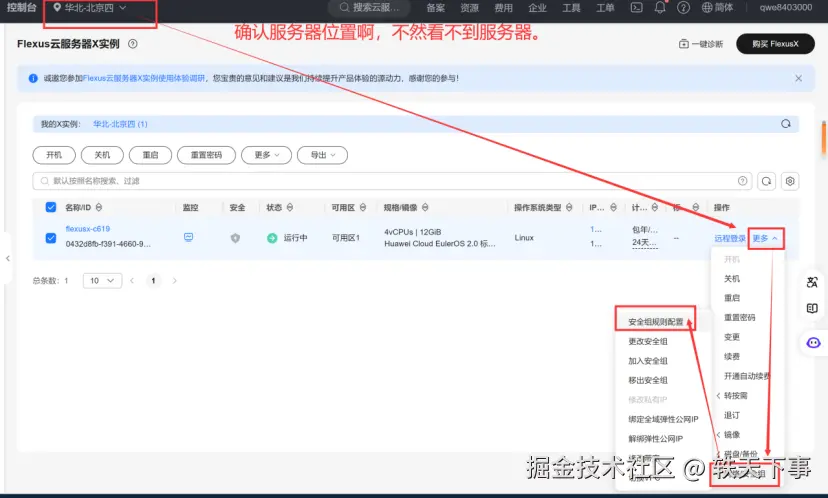The image size is (828, 498).
Task: Open the translation icon on right sidebar
Action: [x=812, y=282]
